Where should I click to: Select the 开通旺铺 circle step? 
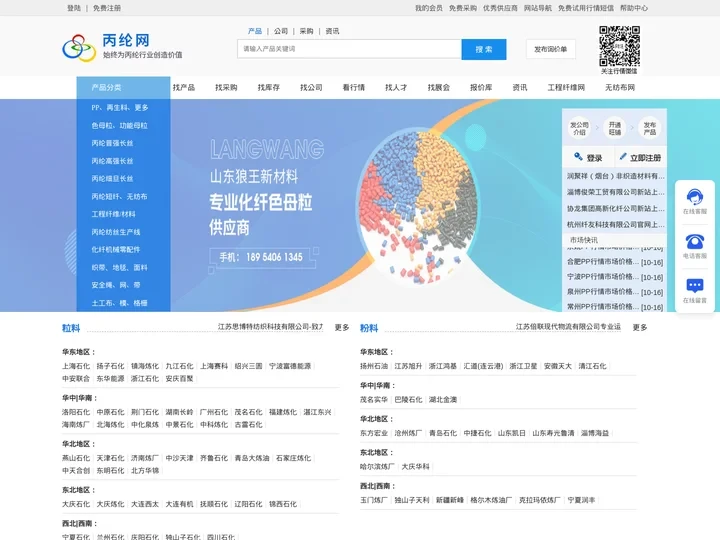point(614,128)
